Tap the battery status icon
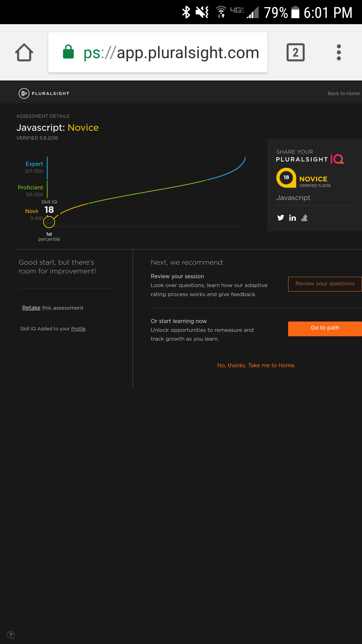This screenshot has width=362, height=644. click(x=295, y=12)
